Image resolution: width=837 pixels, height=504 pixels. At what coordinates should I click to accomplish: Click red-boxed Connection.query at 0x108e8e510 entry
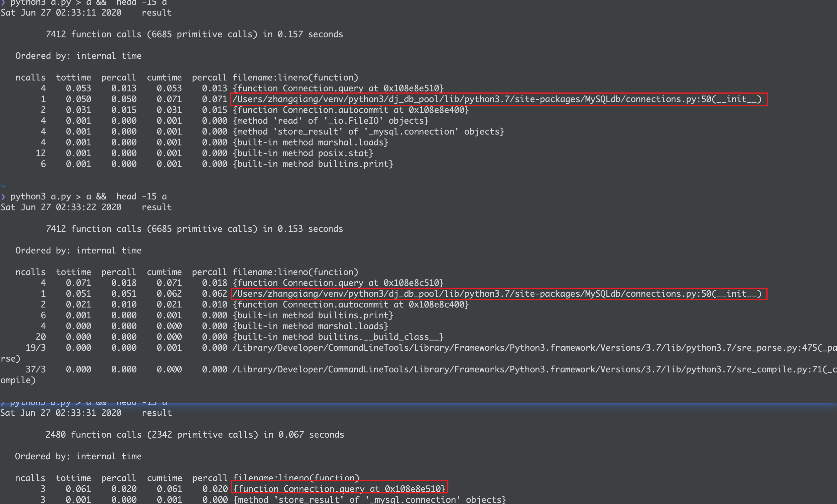pyautogui.click(x=339, y=488)
